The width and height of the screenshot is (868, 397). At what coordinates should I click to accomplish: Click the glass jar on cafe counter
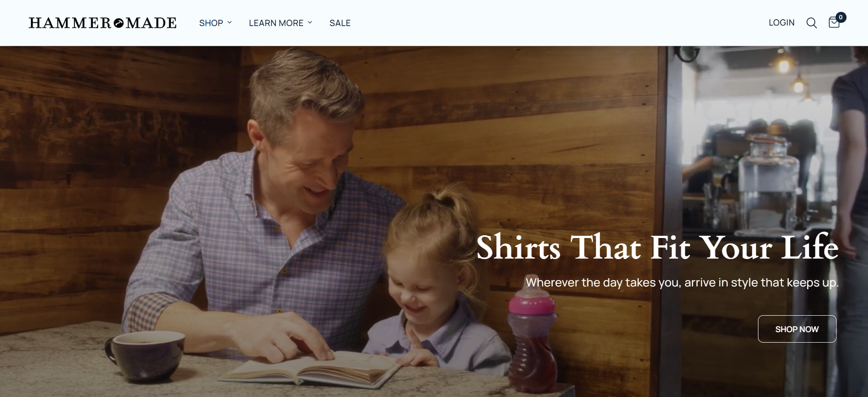768,183
